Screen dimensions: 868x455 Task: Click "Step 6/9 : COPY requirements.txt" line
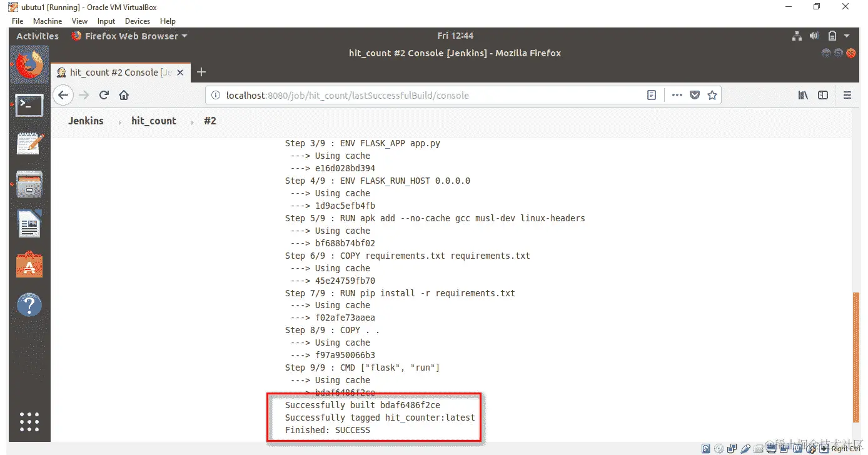407,256
